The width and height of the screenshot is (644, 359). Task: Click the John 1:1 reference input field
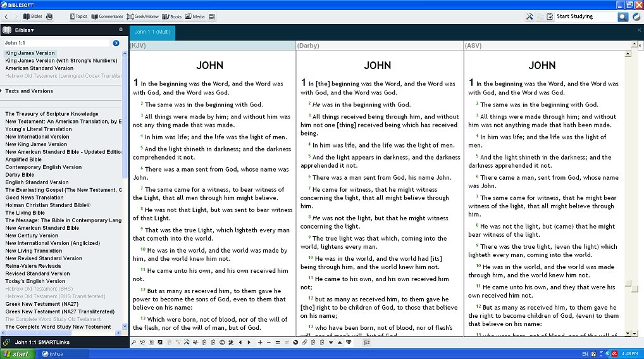[x=57, y=43]
